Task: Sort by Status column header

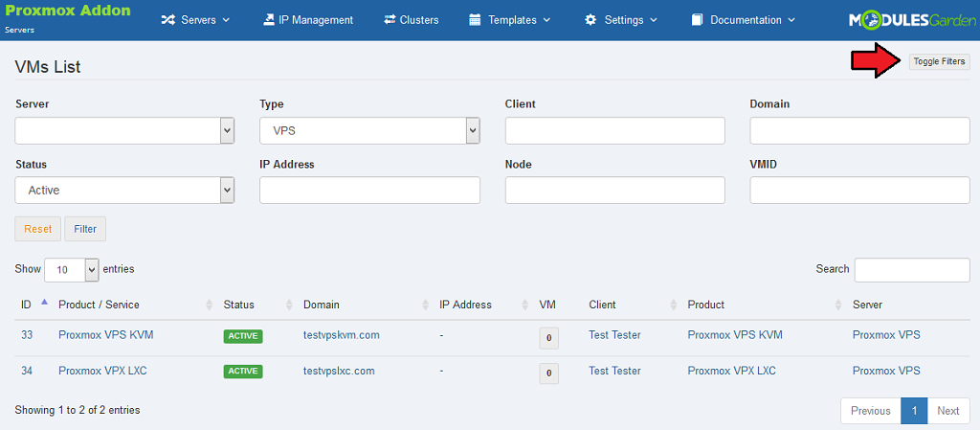Action: click(257, 305)
